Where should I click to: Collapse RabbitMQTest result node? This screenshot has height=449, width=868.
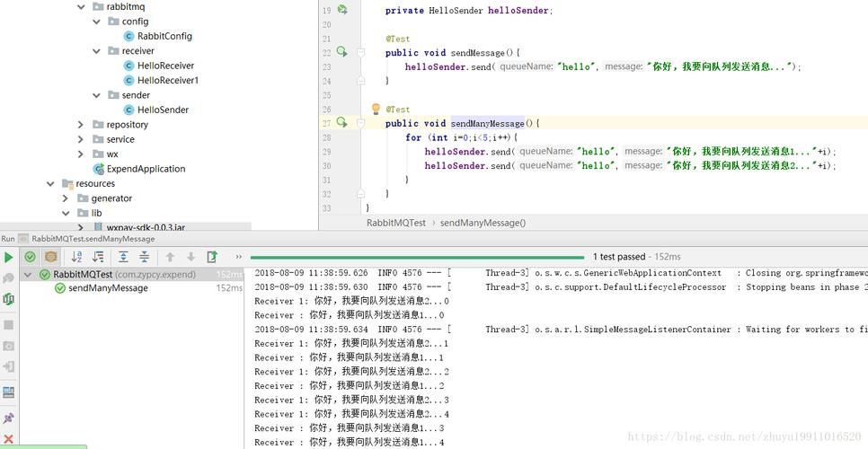27,274
